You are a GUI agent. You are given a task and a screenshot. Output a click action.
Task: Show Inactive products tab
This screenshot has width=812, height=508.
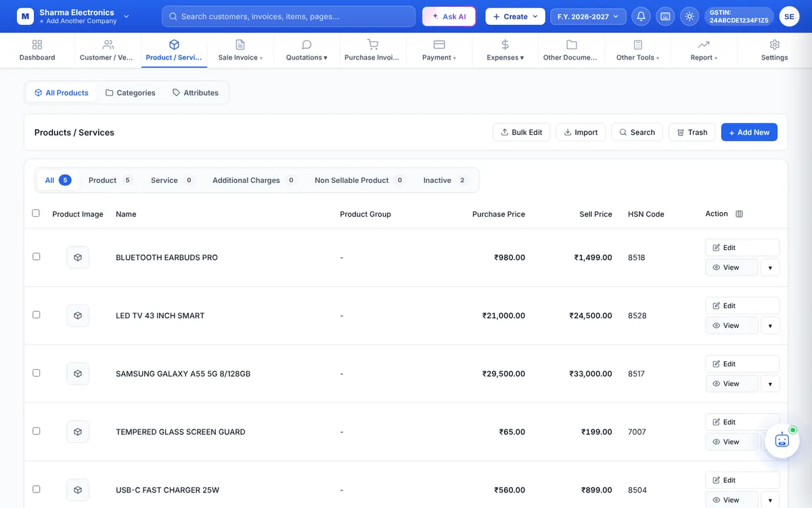pos(445,180)
